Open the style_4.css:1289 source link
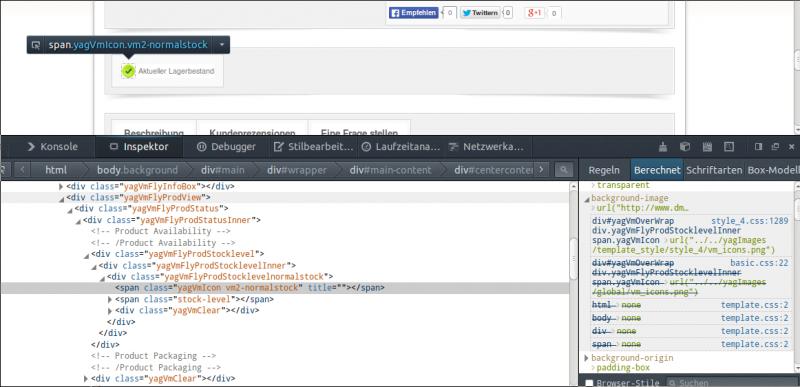The image size is (800, 387). [x=749, y=221]
